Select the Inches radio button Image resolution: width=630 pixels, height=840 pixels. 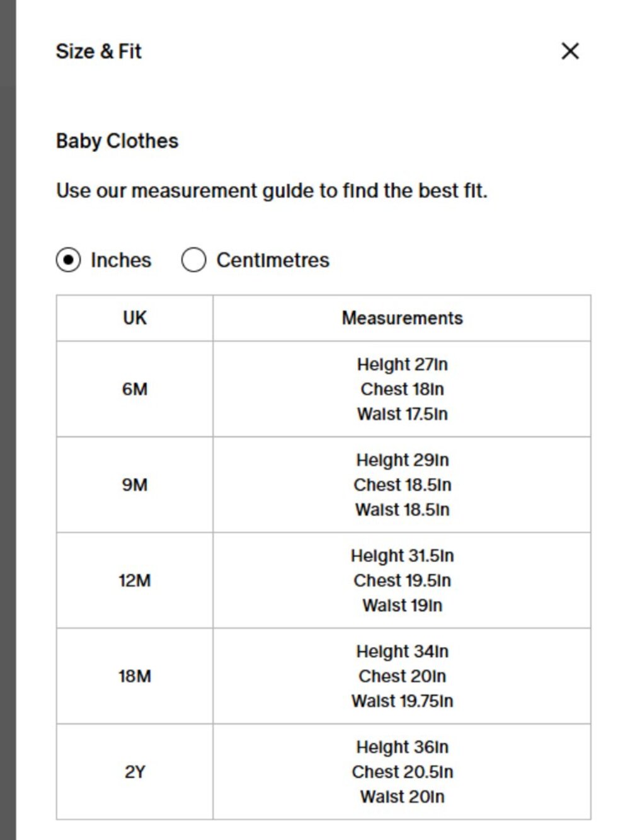coord(68,260)
